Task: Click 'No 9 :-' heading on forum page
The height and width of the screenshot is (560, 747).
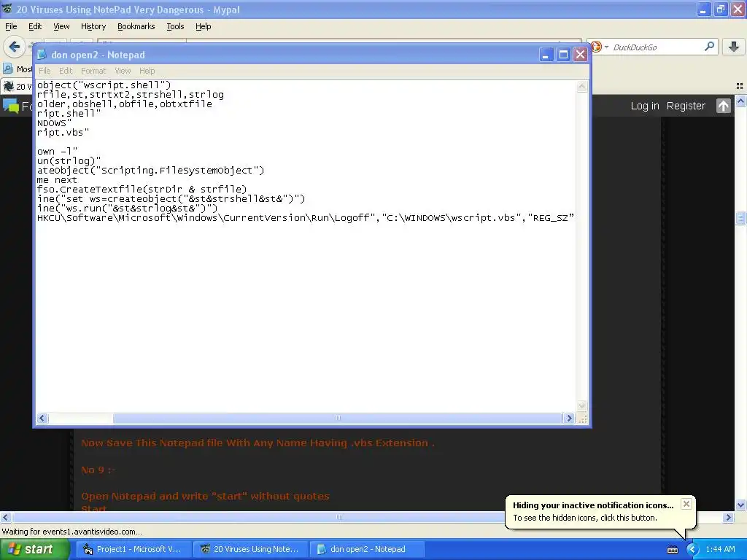Action: tap(98, 470)
